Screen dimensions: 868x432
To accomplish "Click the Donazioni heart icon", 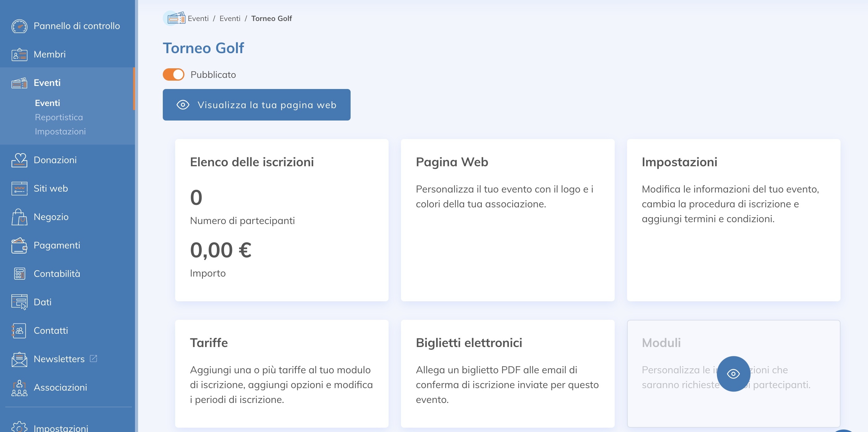I will 19,160.
